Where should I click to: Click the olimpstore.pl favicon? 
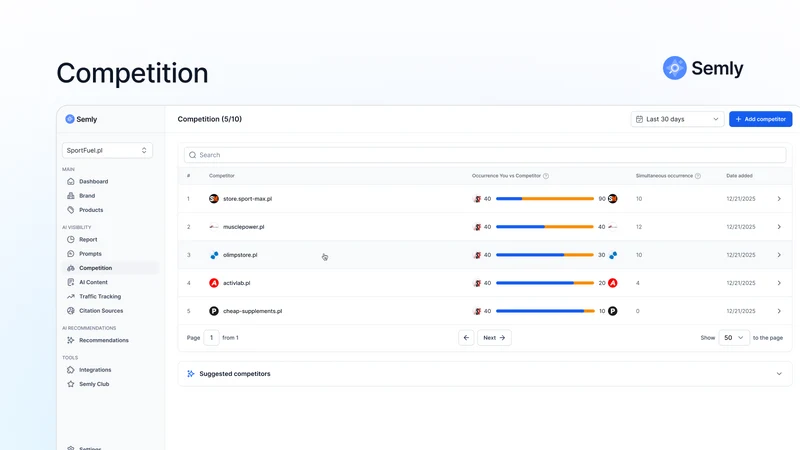214,255
